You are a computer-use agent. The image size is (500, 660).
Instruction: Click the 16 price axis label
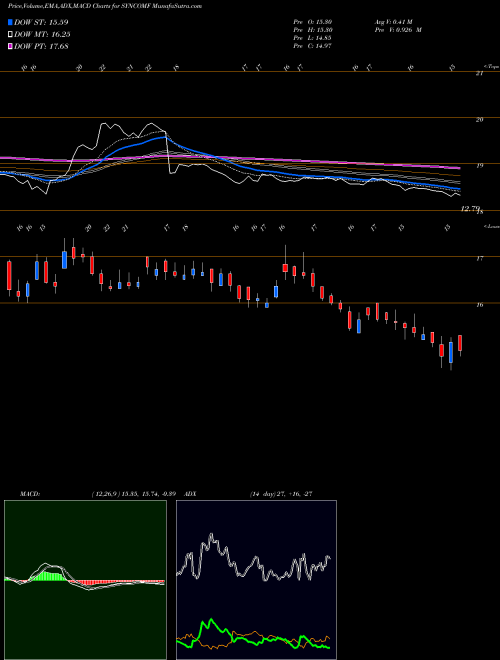coord(479,305)
